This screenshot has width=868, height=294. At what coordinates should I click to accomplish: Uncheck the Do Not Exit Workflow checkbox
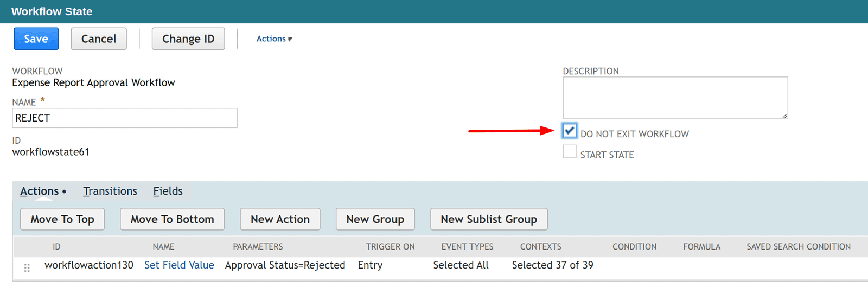pos(570,131)
